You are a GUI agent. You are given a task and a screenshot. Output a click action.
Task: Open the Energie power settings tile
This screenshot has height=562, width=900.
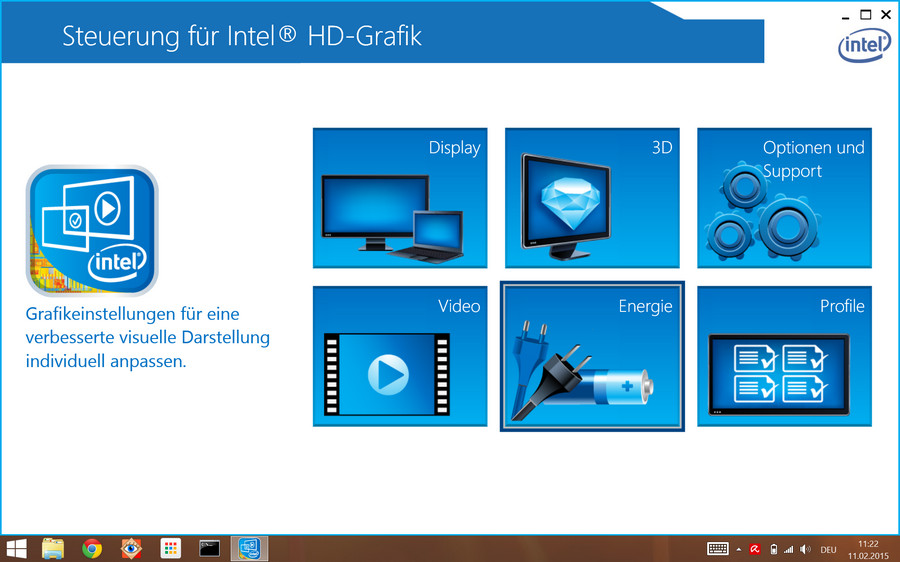click(x=592, y=356)
